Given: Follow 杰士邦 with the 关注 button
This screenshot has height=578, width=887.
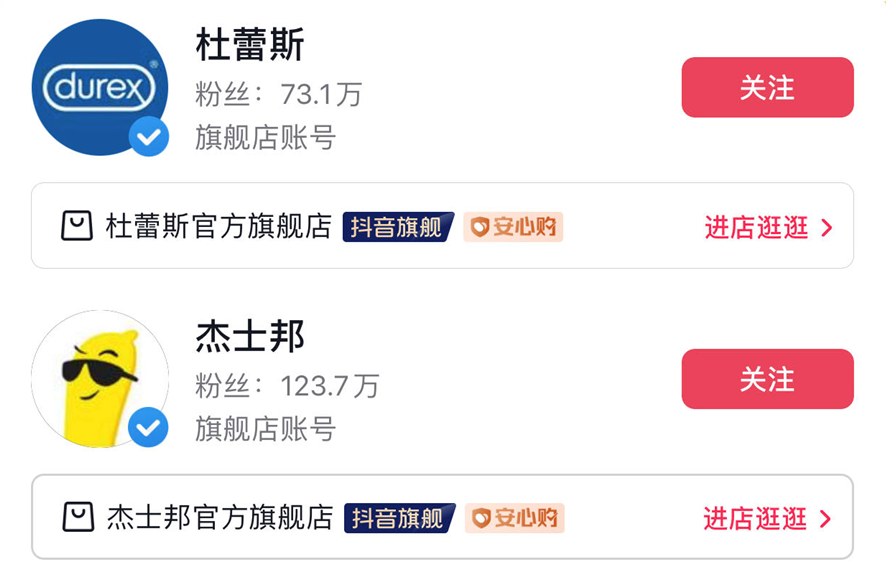Looking at the screenshot, I should (767, 379).
